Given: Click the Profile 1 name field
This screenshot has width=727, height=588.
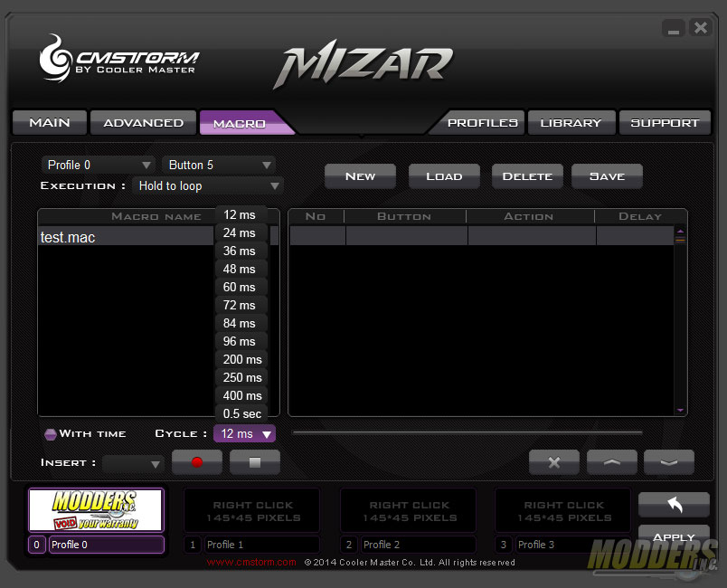Looking at the screenshot, I should (x=262, y=545).
